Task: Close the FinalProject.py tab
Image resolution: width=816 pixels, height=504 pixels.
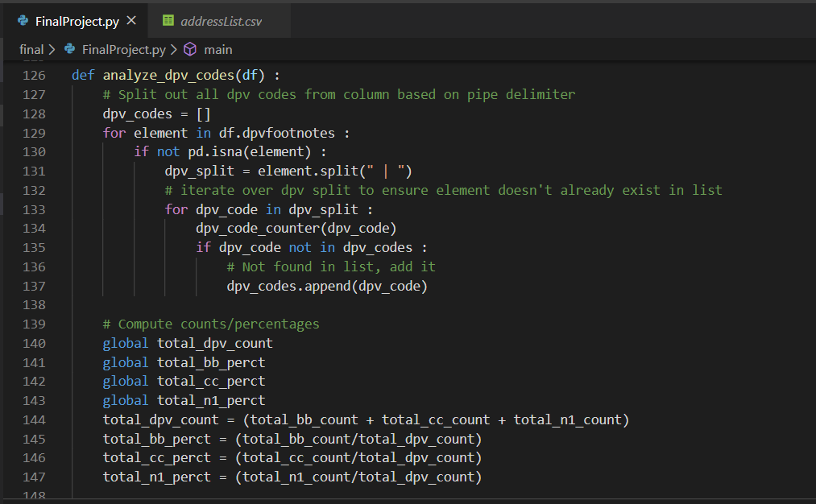Action: point(132,21)
